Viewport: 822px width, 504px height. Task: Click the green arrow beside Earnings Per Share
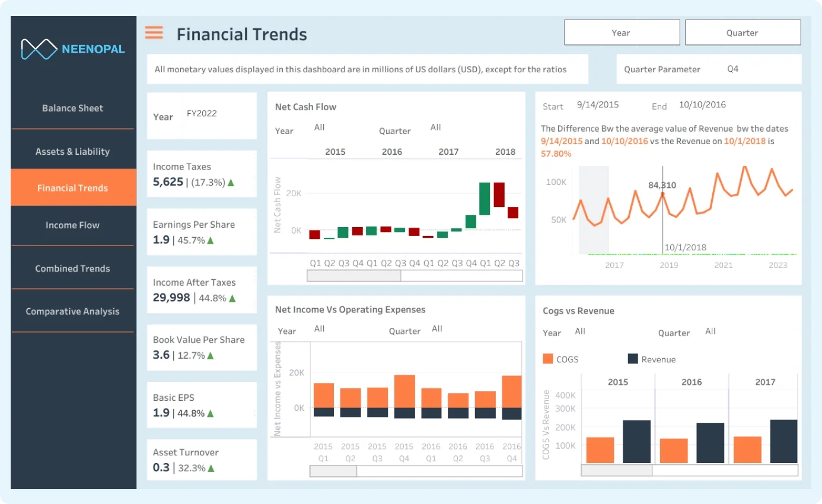pyautogui.click(x=210, y=240)
